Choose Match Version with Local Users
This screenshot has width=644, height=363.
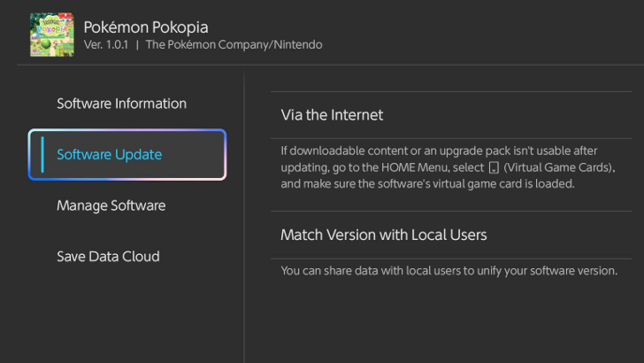point(451,236)
